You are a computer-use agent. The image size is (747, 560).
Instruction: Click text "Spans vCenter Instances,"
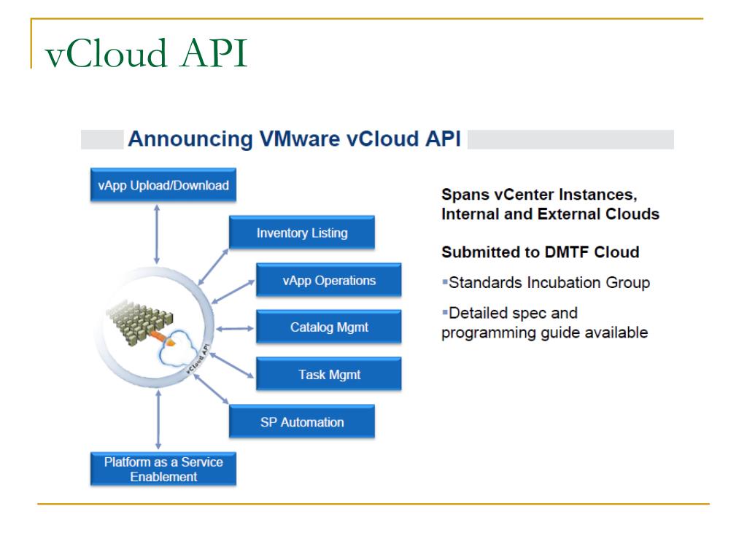coord(539,194)
